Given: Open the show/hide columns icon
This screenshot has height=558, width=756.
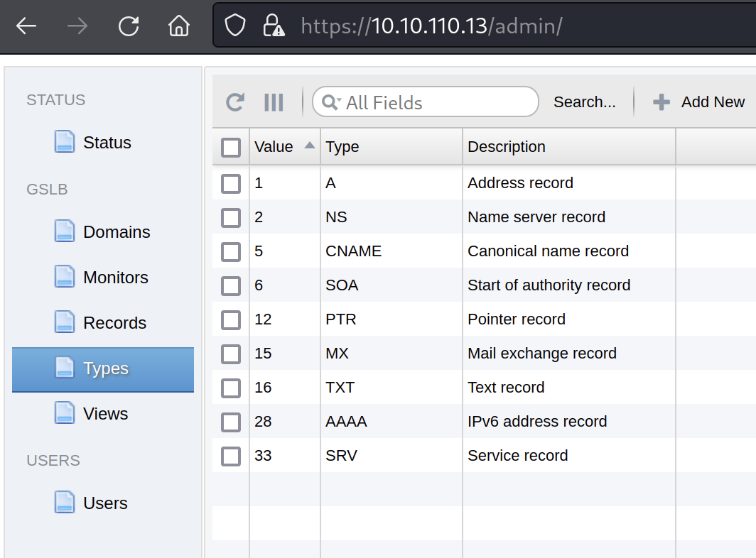Looking at the screenshot, I should click(x=274, y=102).
